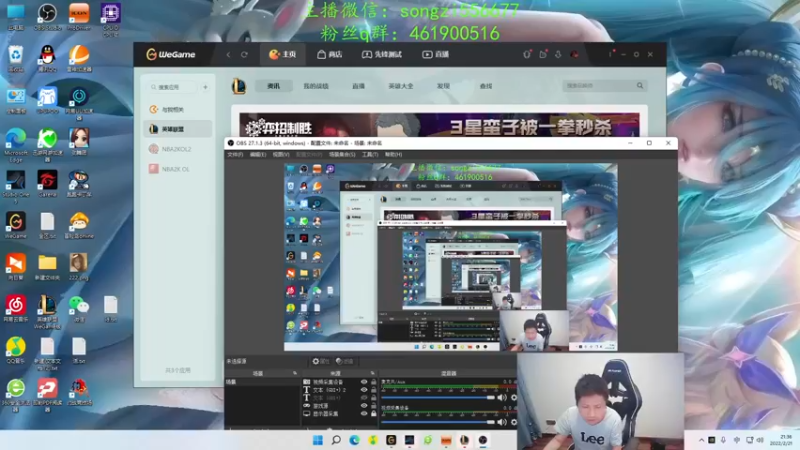800x450 pixels.
Task: Click the OBS Studio desktop shortcut
Action: [x=47, y=16]
